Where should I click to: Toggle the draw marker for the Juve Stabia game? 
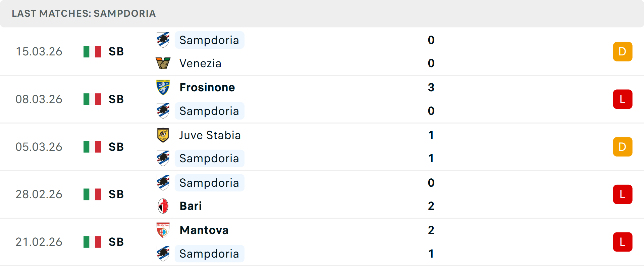pos(623,146)
